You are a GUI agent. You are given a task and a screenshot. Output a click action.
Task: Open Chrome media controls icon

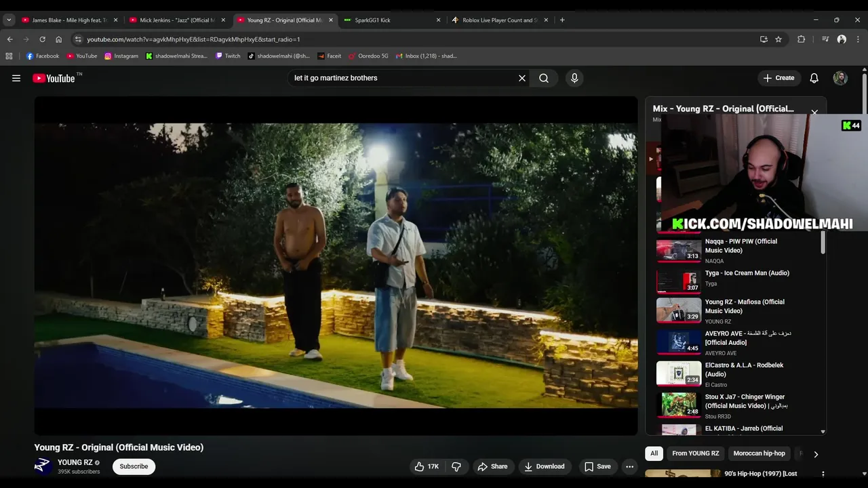click(825, 39)
